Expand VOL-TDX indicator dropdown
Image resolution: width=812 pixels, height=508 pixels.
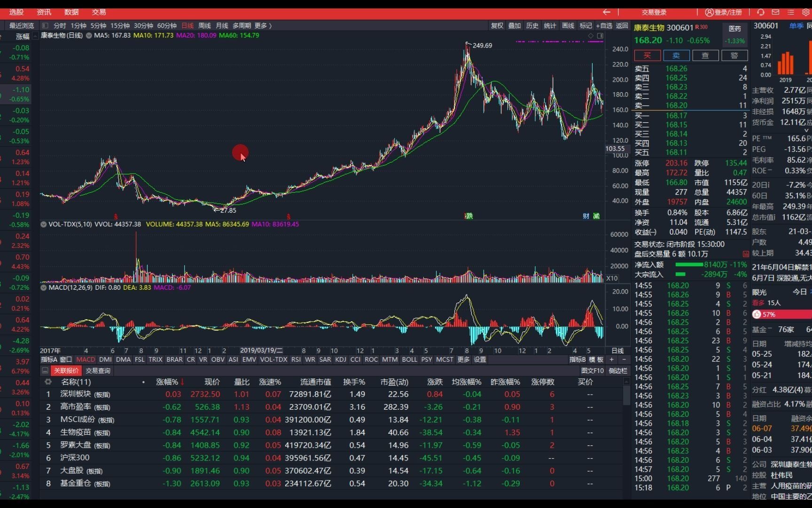[44, 224]
